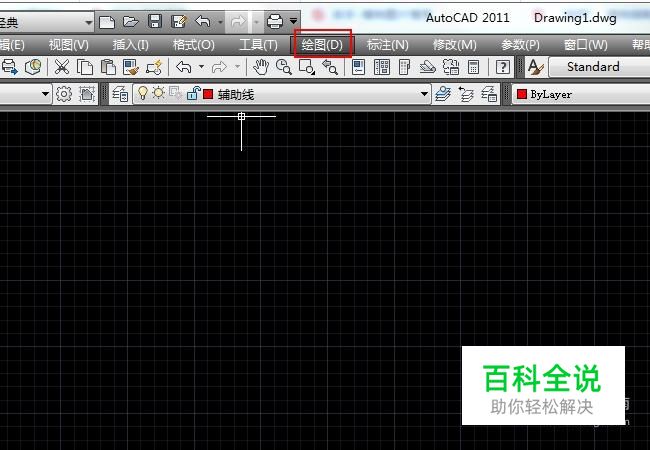The width and height of the screenshot is (650, 450).
Task: Open the 格式(O) menu
Action: [x=194, y=44]
